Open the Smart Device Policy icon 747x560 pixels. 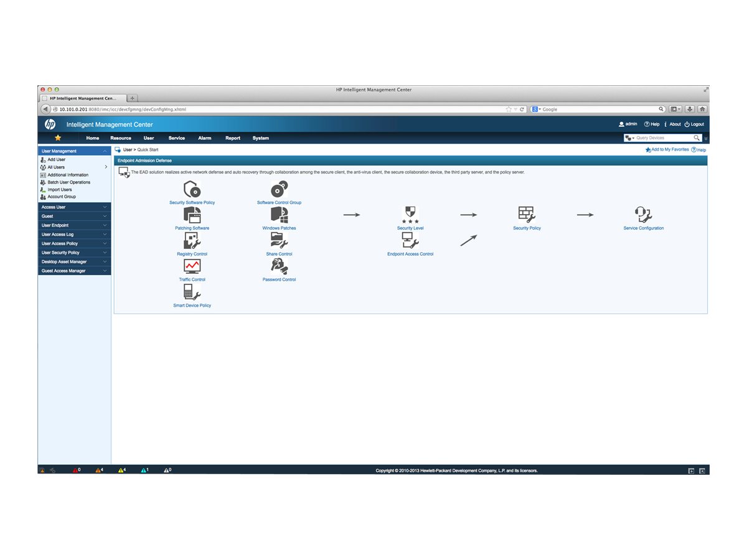point(192,292)
